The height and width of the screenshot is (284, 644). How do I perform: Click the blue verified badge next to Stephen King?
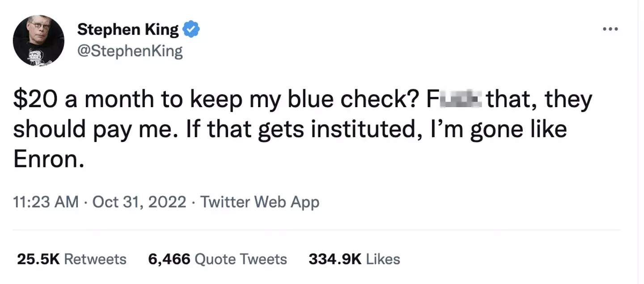191,29
